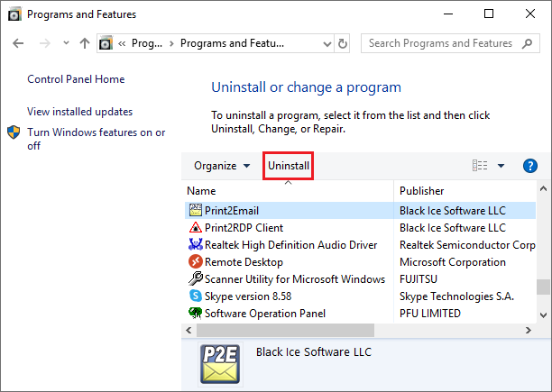Expand the address bar history dropdown
Image resolution: width=552 pixels, height=392 pixels.
(327, 44)
